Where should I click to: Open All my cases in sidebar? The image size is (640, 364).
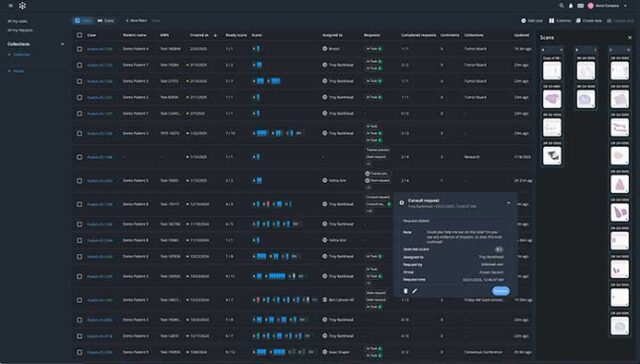coord(18,21)
